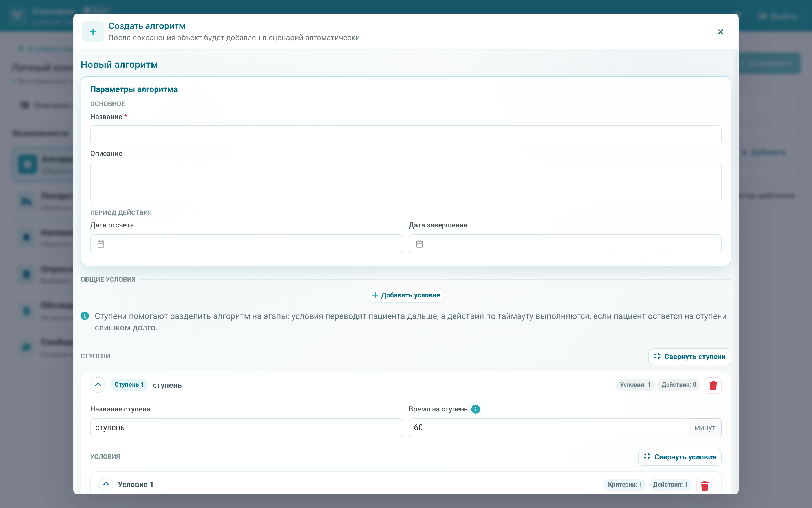This screenshot has height=508, width=812.
Task: Focus the Описание text area
Action: pos(406,183)
